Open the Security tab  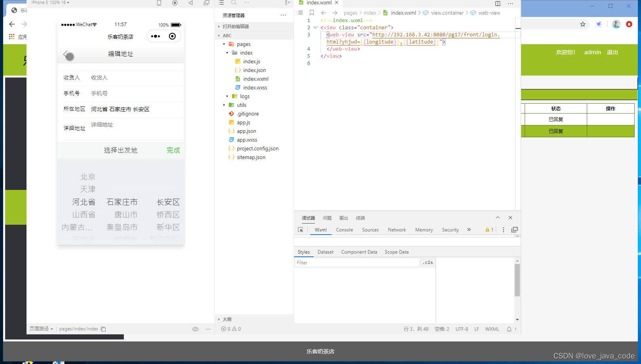[x=450, y=230]
